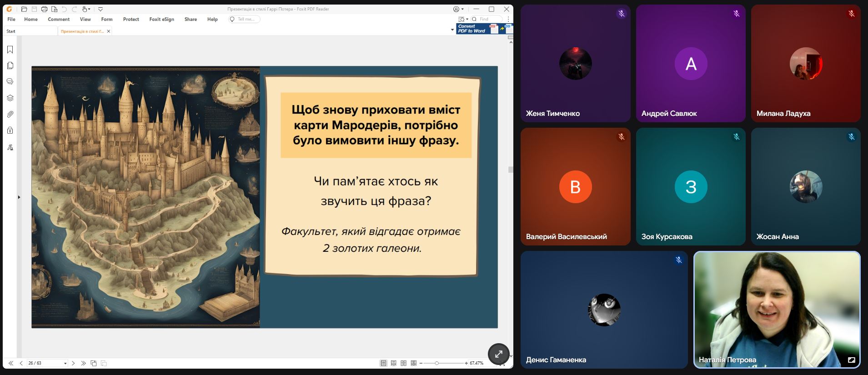This screenshot has height=375, width=868.
Task: Open the page number dropdown
Action: pyautogui.click(x=65, y=363)
